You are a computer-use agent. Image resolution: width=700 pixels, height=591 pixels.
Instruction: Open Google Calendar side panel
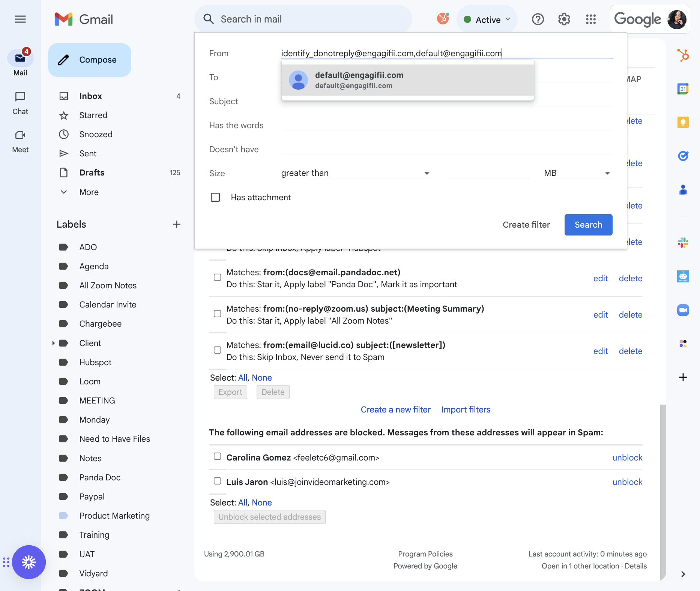[683, 89]
